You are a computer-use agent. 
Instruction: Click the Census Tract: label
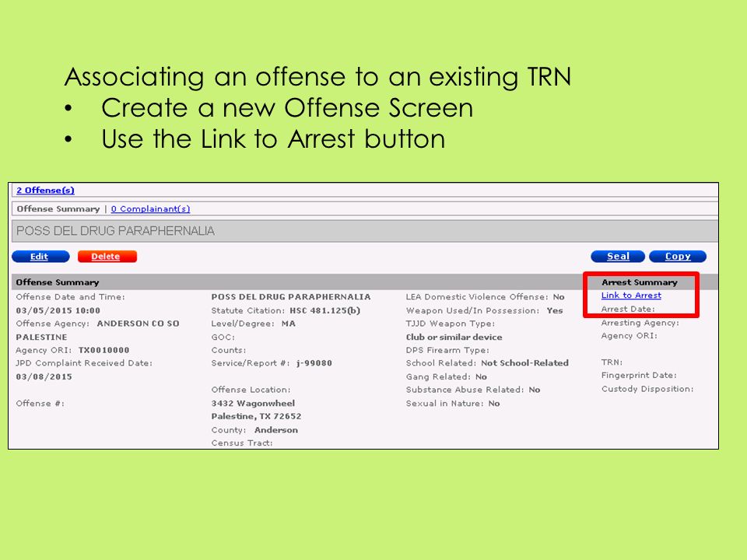[x=242, y=443]
